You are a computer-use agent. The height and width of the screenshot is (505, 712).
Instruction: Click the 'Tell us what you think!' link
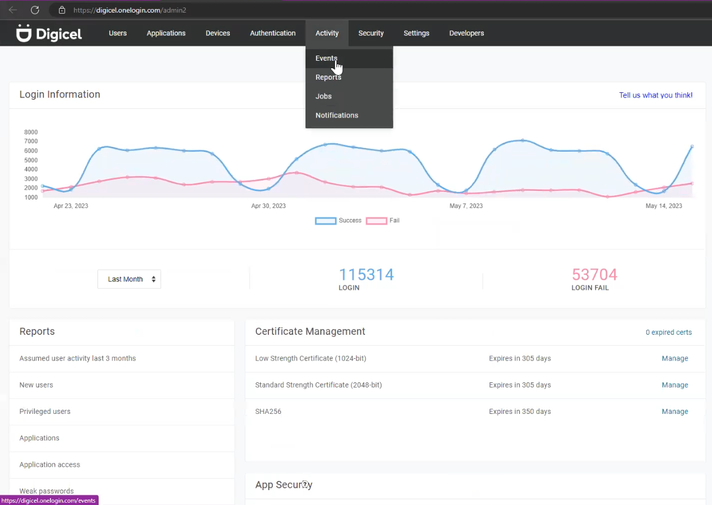coord(655,95)
